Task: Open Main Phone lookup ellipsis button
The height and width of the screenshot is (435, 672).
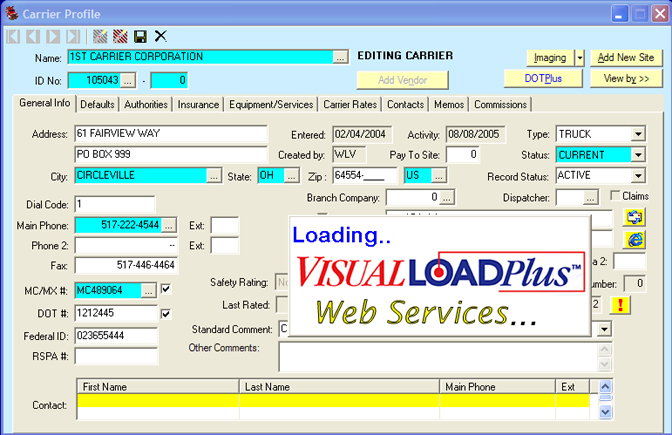Action: coord(168,226)
